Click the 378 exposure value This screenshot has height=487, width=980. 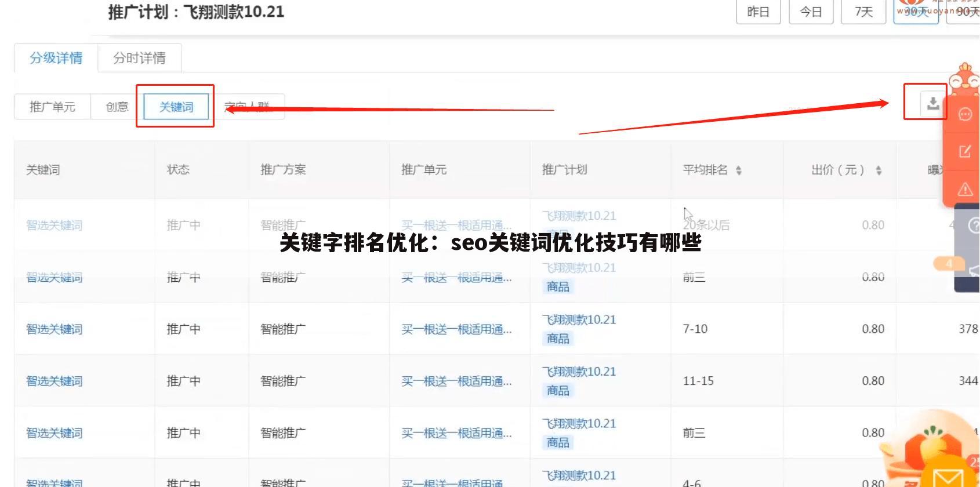coord(968,329)
